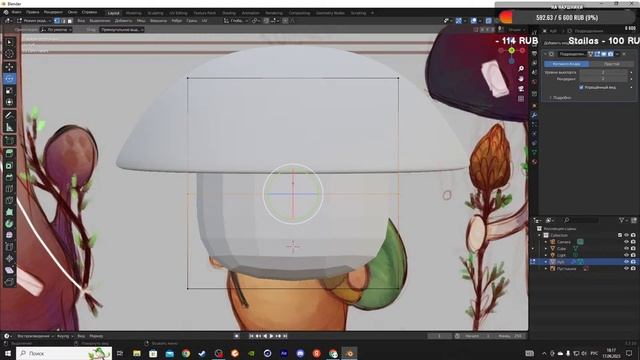Select the Move tool in left toolbar
Screen dimensions: 640x360
[x=9, y=67]
